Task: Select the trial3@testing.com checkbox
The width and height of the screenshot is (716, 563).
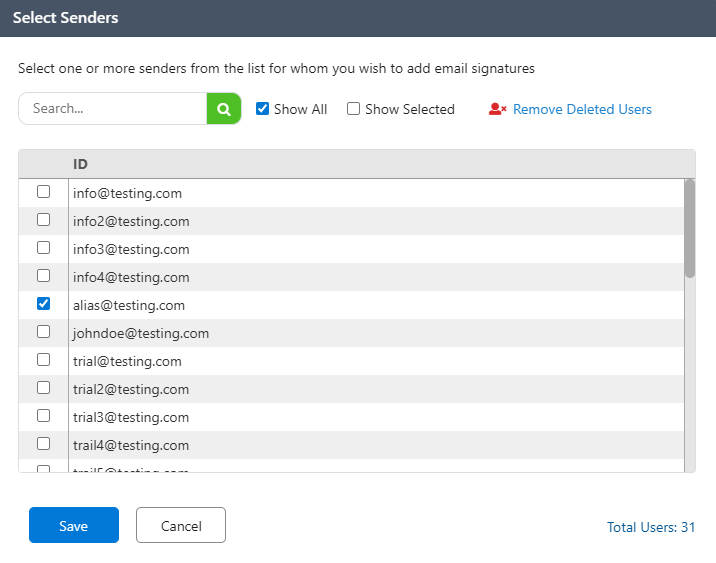Action: tap(43, 416)
